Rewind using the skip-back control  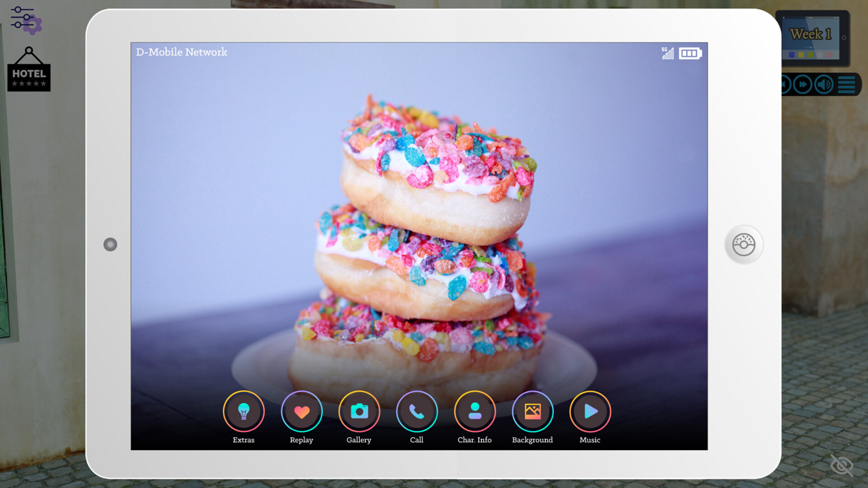click(x=783, y=84)
